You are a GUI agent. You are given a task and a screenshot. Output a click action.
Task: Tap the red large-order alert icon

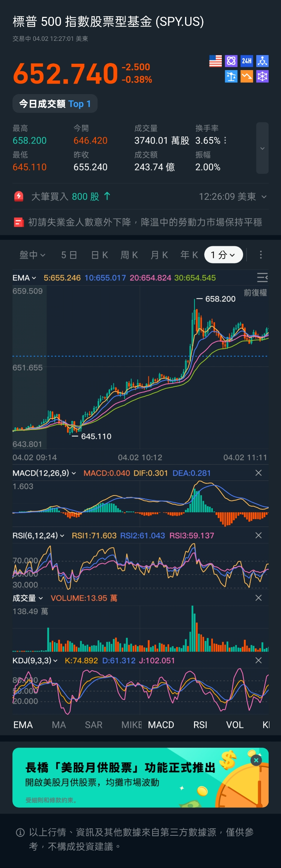[x=19, y=196]
